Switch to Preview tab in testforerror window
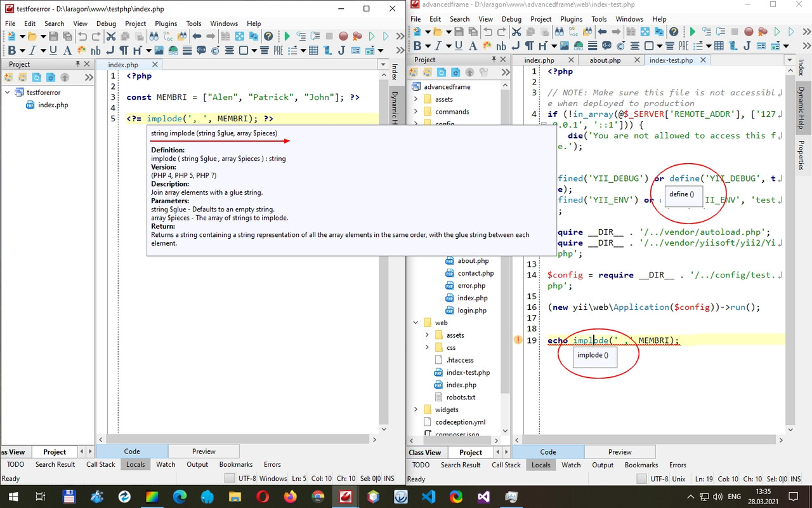 204,451
